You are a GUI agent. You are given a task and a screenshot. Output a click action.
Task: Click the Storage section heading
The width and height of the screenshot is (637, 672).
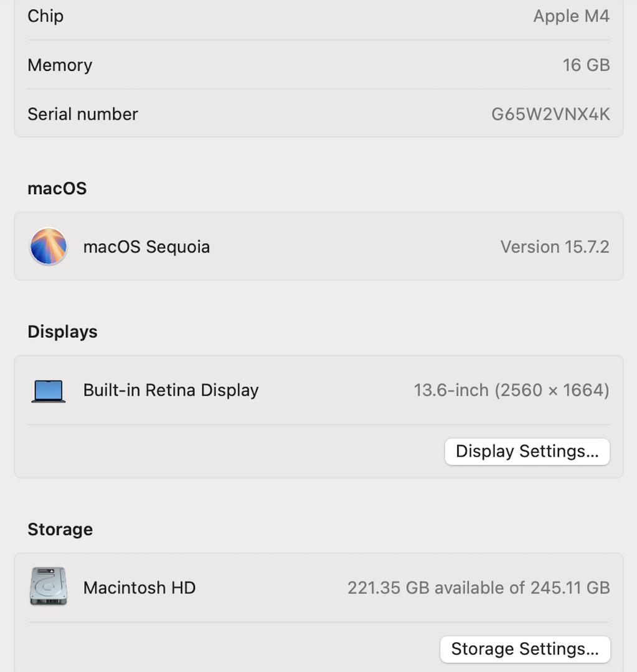[x=60, y=530]
